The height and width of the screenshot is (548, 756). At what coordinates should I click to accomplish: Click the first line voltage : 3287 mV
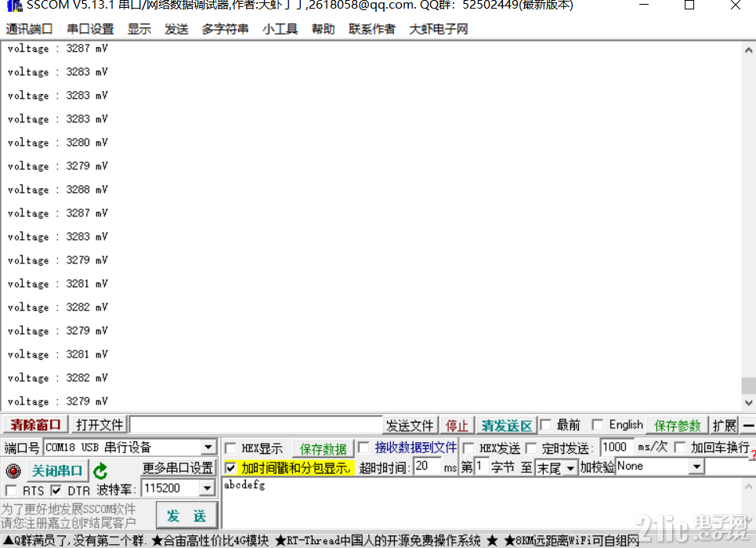tap(57, 49)
